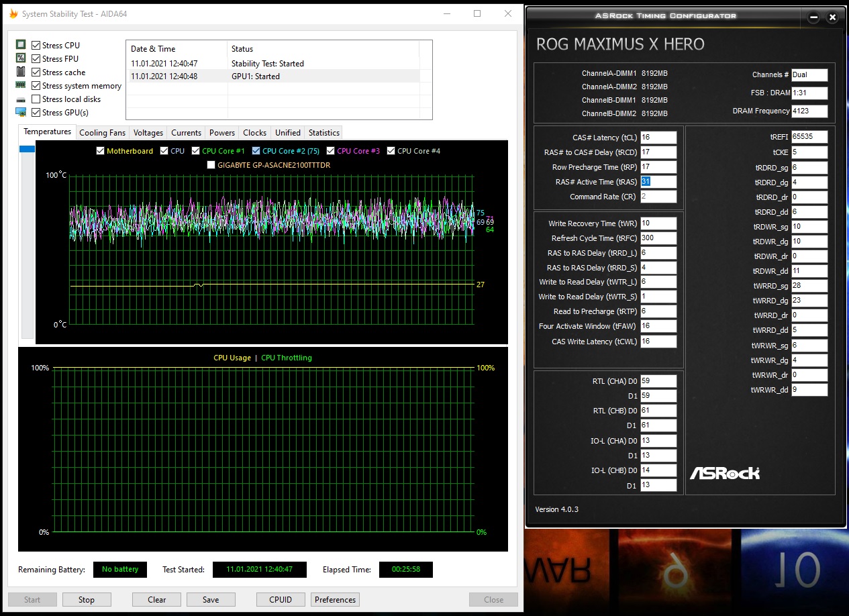849x616 pixels.
Task: Switch to the Cooling Fans tab
Action: pos(102,133)
